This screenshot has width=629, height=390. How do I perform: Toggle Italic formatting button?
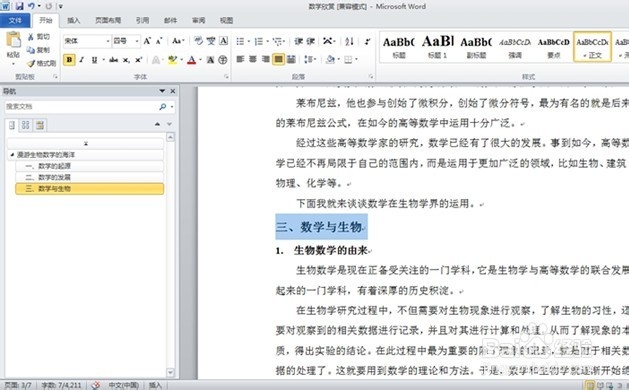[81, 60]
